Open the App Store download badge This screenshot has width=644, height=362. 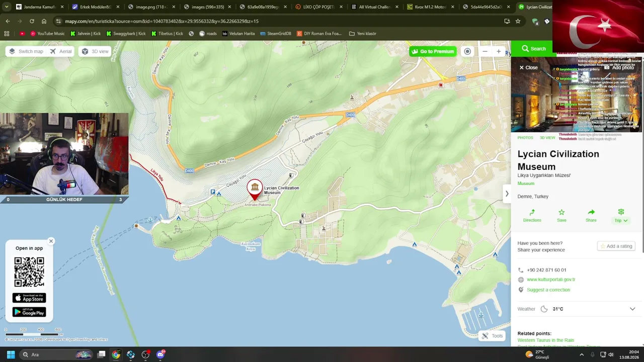click(x=29, y=298)
